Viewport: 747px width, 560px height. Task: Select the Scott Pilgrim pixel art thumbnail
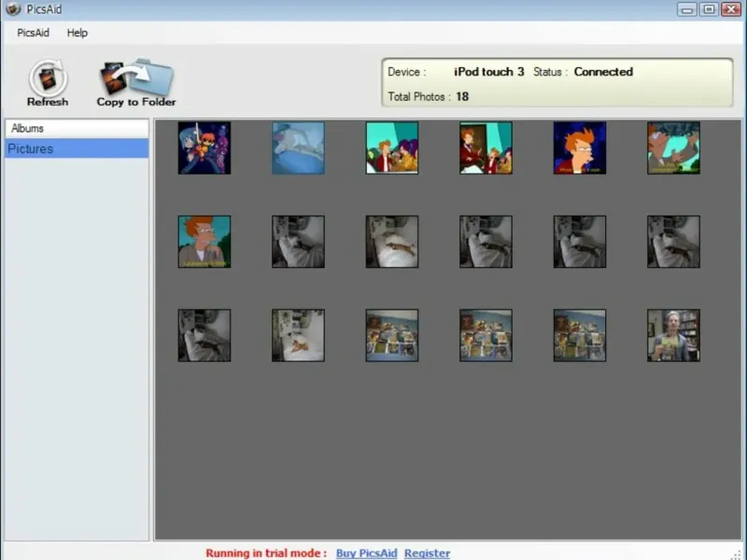point(204,147)
